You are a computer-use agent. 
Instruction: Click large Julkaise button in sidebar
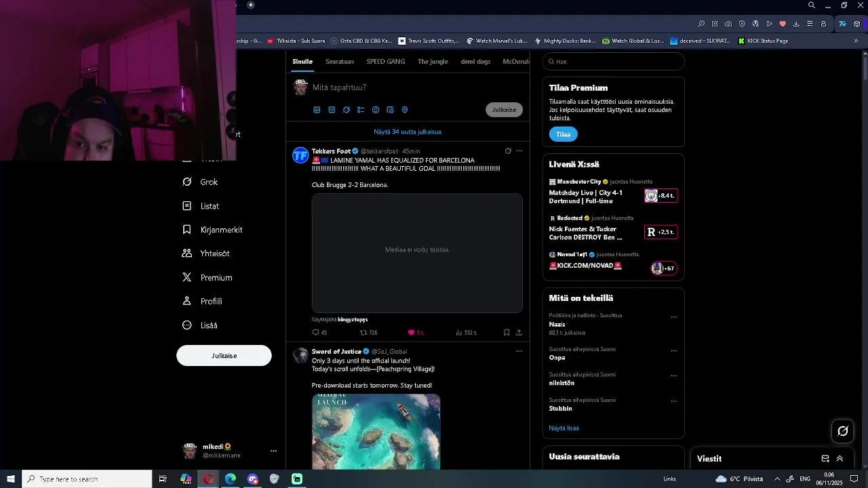coord(224,356)
